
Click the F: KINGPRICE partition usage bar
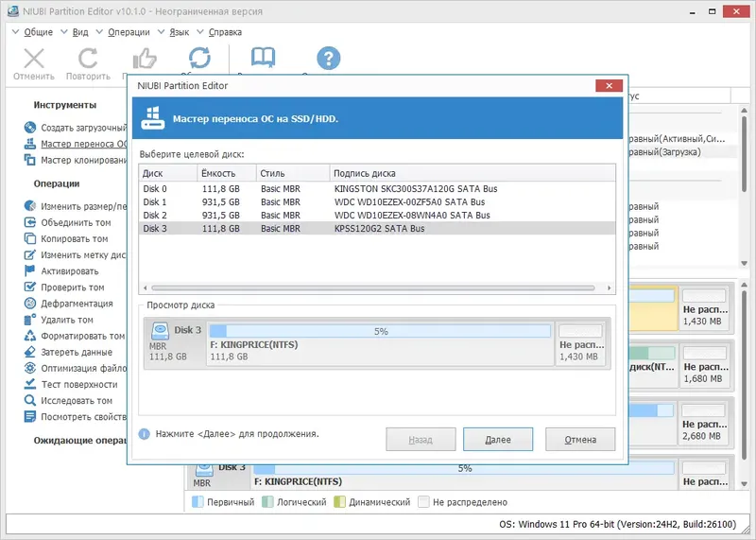coord(380,331)
